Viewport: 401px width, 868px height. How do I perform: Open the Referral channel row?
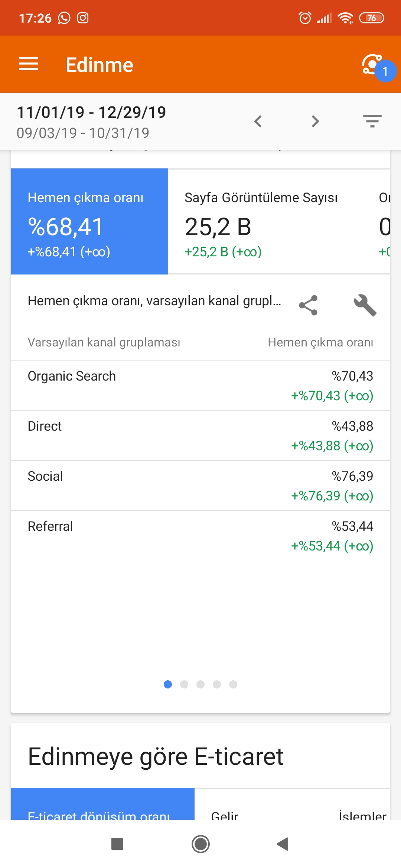pos(200,536)
